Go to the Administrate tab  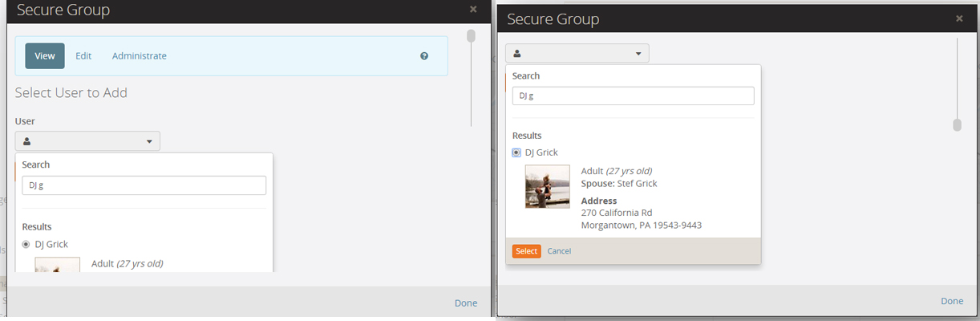[x=140, y=56]
